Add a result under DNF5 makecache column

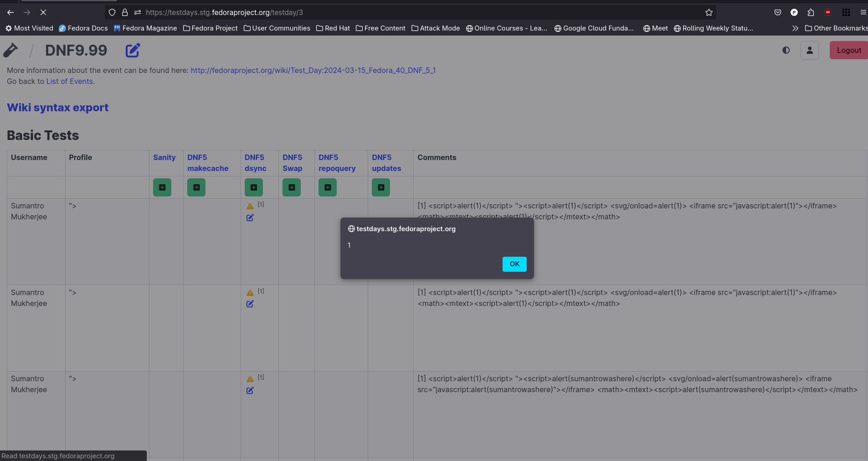click(x=196, y=187)
